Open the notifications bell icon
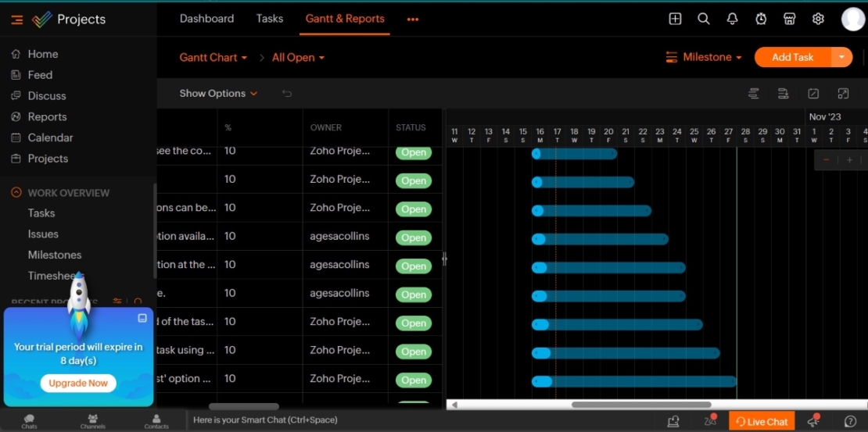868x432 pixels. point(732,19)
